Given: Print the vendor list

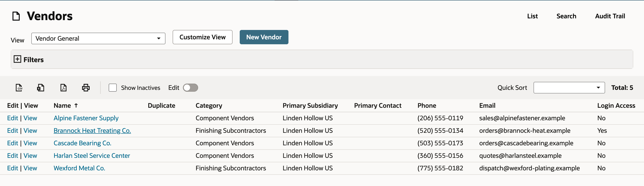Looking at the screenshot, I should pos(86,88).
